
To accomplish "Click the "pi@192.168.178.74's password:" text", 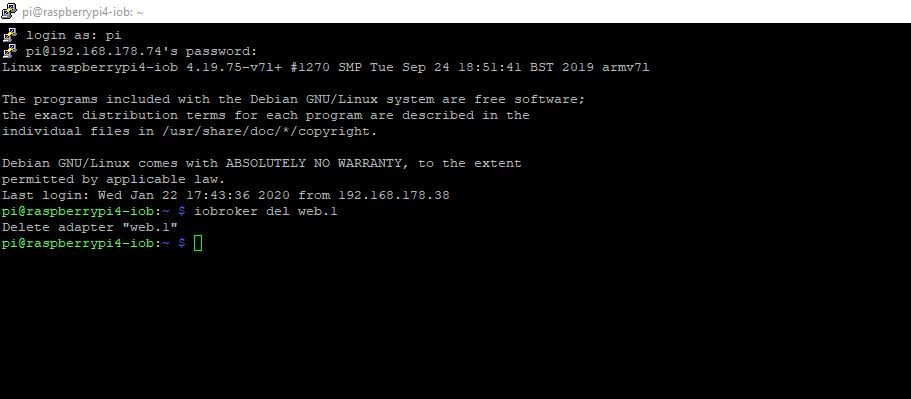I will click(141, 51).
